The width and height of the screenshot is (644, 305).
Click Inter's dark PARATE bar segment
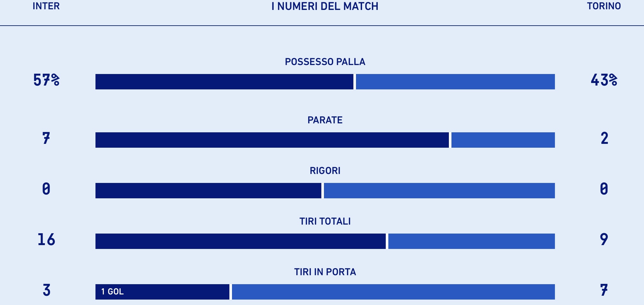pos(272,140)
